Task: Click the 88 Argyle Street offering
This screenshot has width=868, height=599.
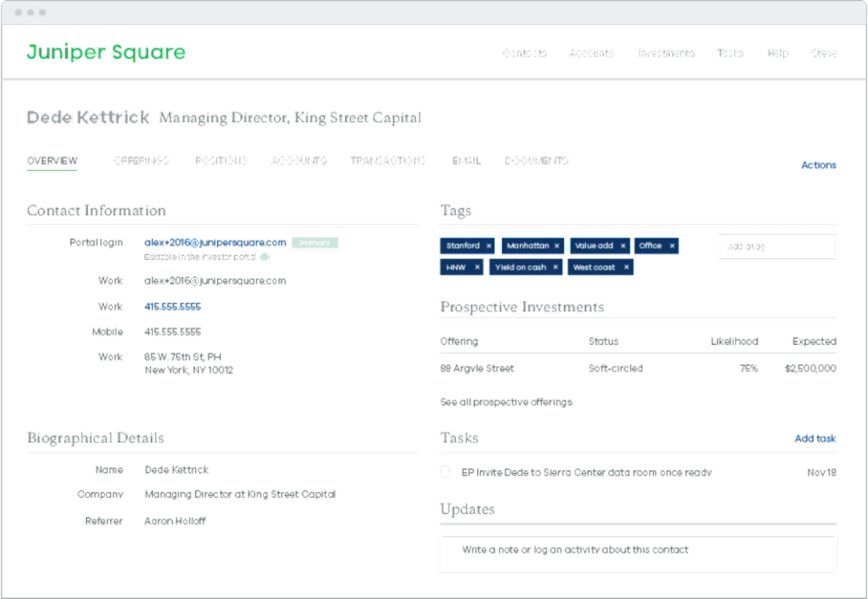Action: coord(477,368)
